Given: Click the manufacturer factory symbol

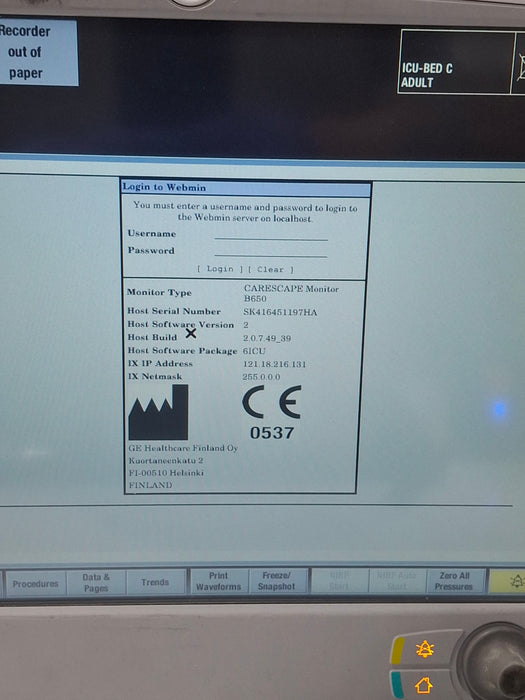Looking at the screenshot, I should [x=158, y=412].
